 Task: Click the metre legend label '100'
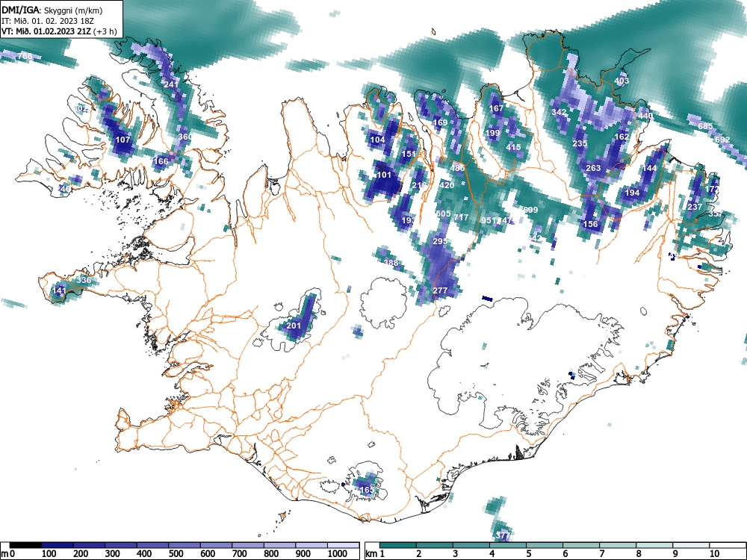pos(49,554)
